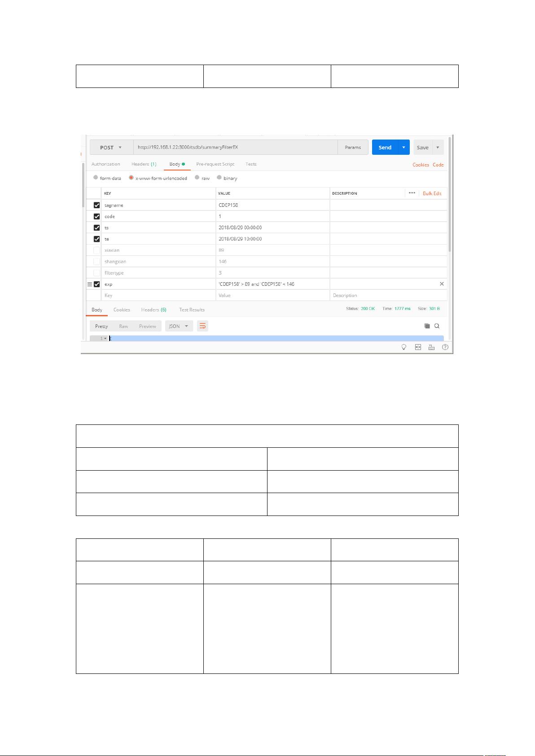Open keyboard shortcuts icon in status bar
Screen dimensions: 535x756
431,347
